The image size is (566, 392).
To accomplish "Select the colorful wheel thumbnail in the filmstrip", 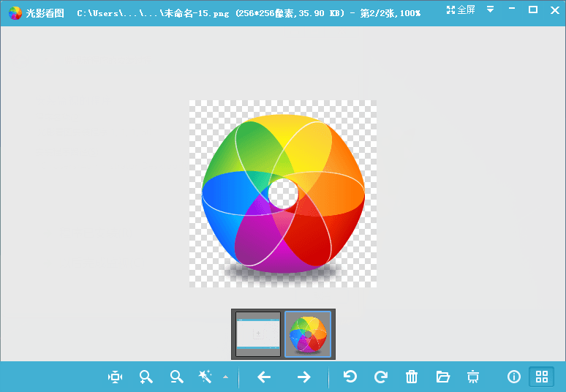I will coord(308,334).
